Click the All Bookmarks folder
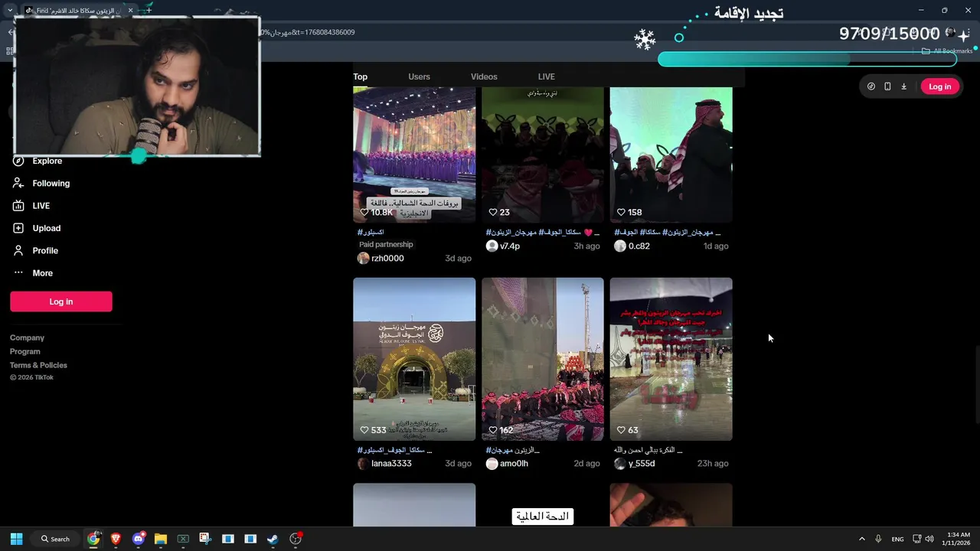Screen dimensions: 980x551 click(x=947, y=51)
